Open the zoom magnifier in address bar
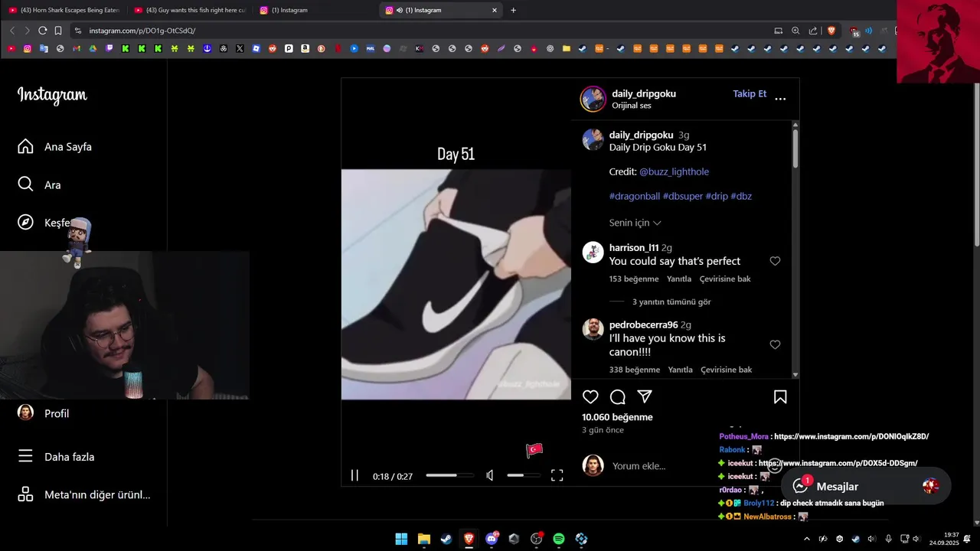This screenshot has width=980, height=551. pyautogui.click(x=795, y=31)
